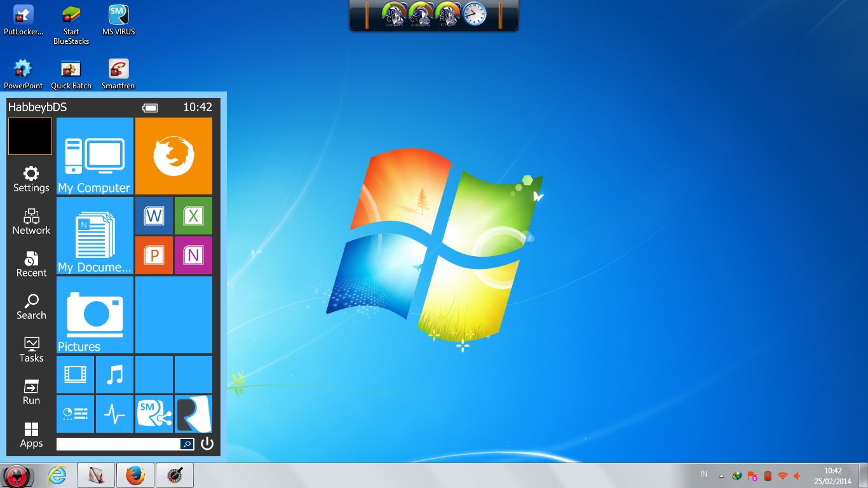
Task: Click the analog clock in gadget
Action: (x=474, y=15)
